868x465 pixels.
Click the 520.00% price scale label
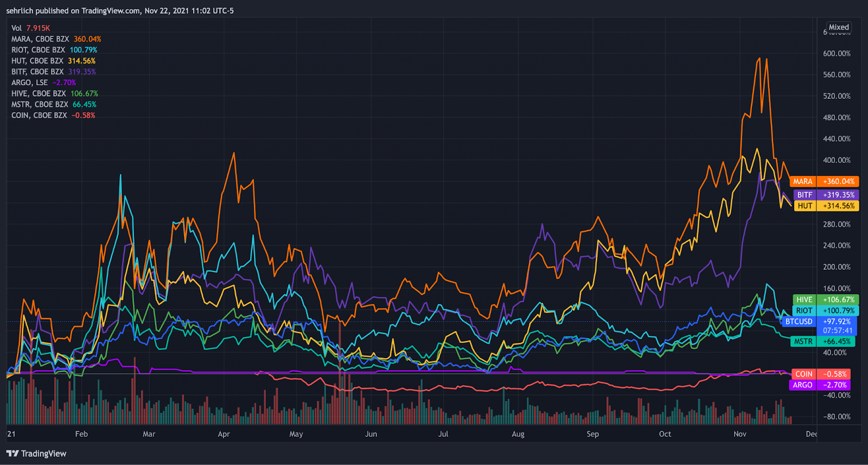pyautogui.click(x=837, y=96)
